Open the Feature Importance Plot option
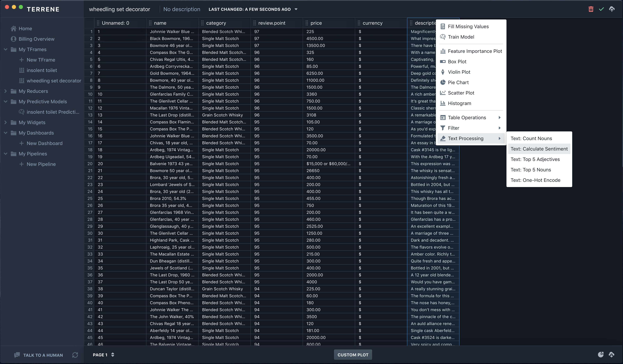 475,51
